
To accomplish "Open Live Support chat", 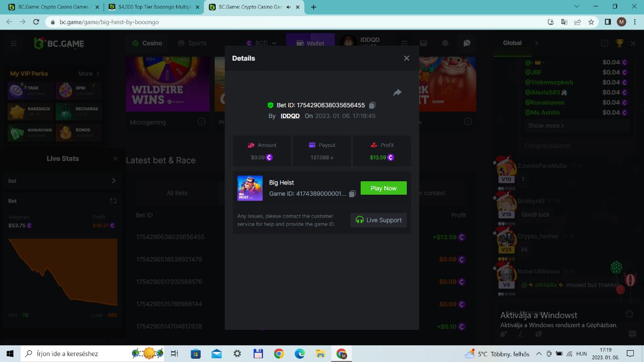I will click(x=378, y=220).
